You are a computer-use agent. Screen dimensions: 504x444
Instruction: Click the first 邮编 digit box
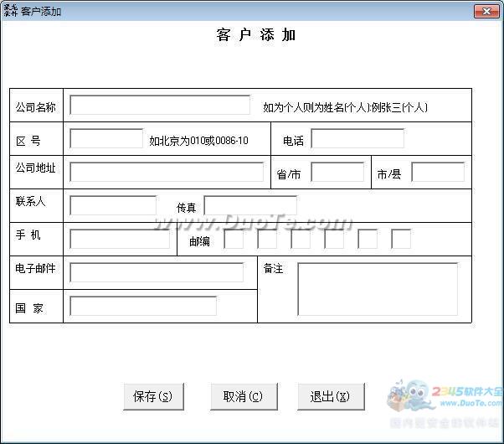tap(234, 239)
